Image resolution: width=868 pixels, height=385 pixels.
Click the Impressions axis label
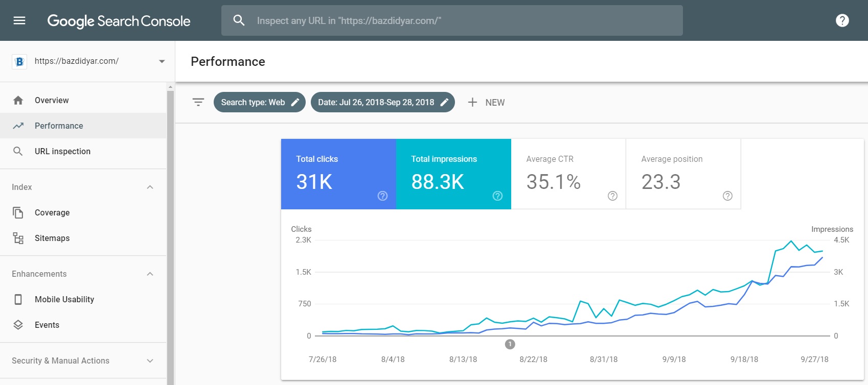click(x=832, y=229)
